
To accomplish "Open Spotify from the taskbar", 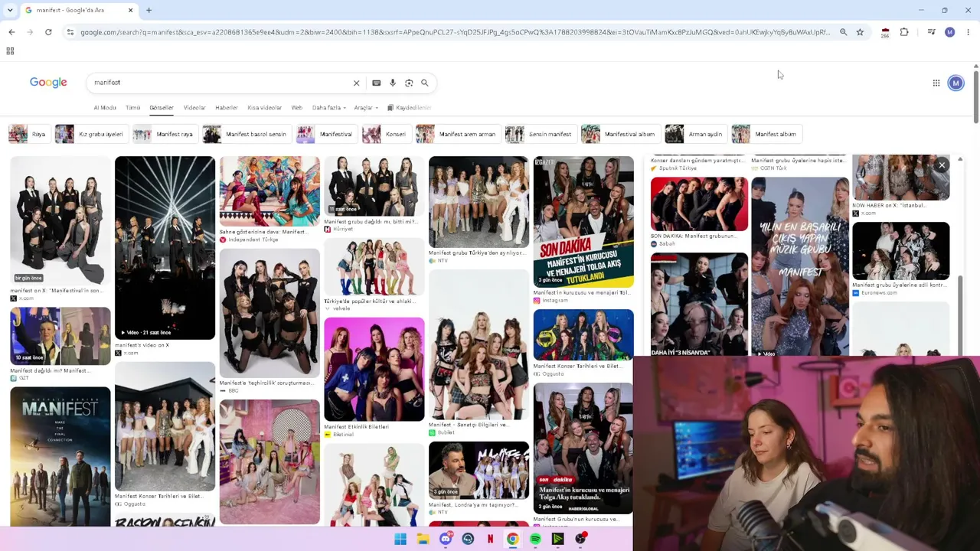I will [x=535, y=539].
